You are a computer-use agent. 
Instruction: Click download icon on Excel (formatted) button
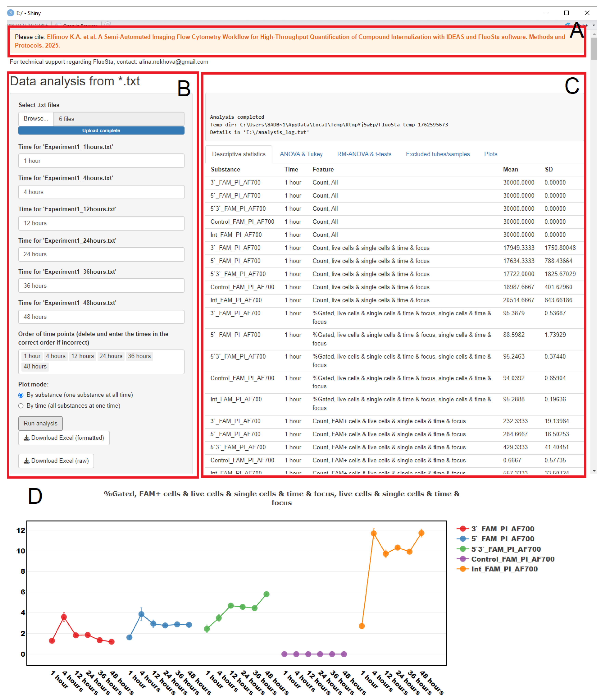[x=26, y=438]
